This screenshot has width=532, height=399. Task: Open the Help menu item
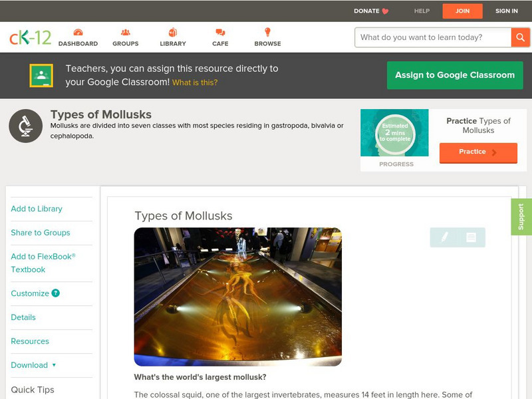click(x=422, y=11)
